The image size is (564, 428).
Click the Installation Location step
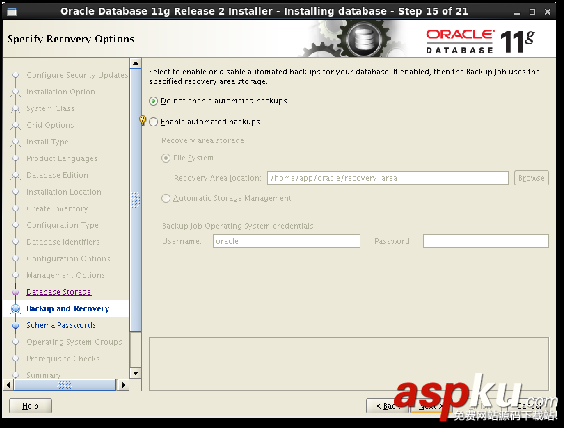coord(64,192)
